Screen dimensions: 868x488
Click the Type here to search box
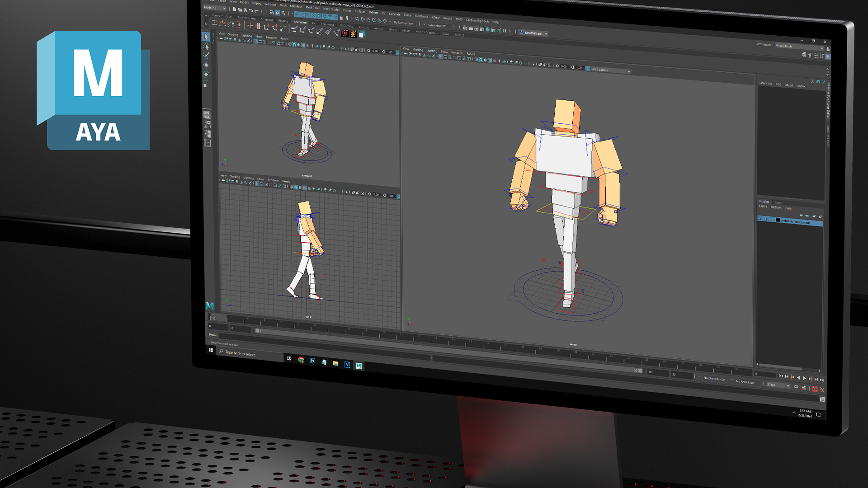coord(250,354)
